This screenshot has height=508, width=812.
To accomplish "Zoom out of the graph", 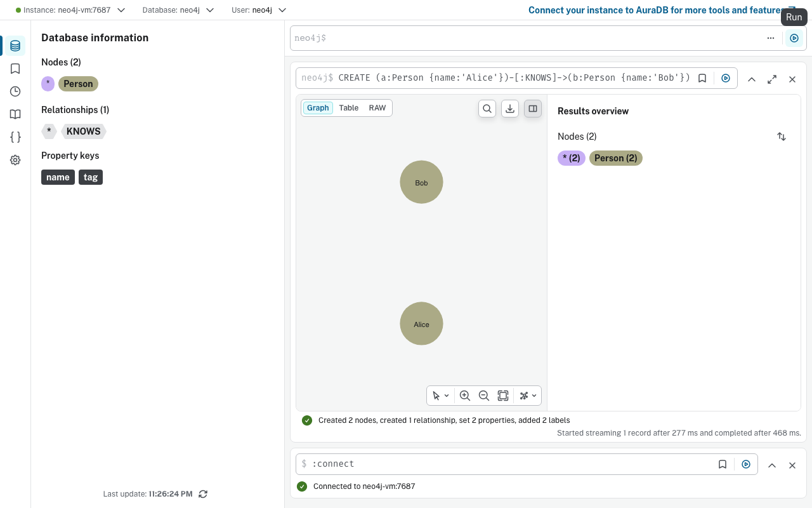I will (x=484, y=396).
